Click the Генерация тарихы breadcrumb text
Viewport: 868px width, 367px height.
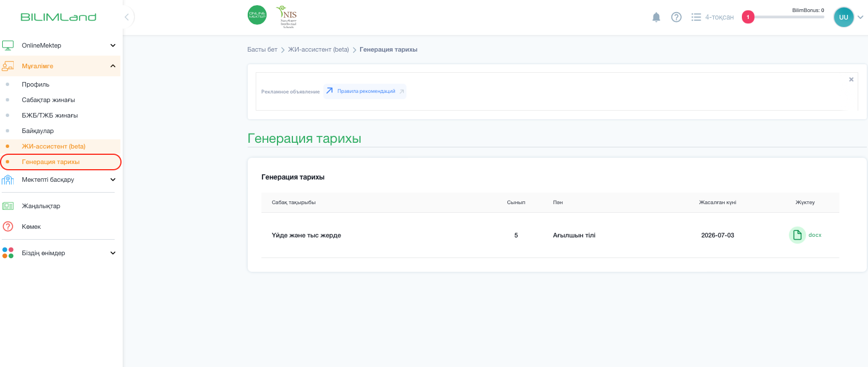point(388,49)
